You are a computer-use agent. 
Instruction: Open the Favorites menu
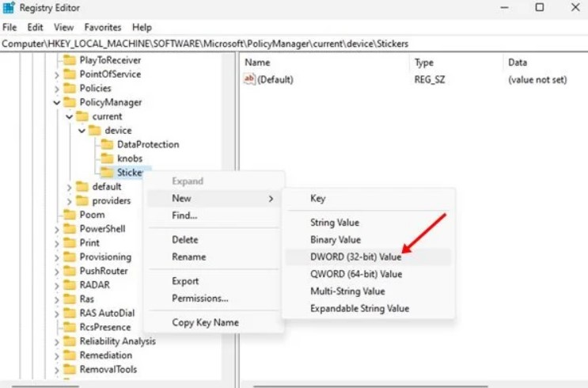coord(102,28)
